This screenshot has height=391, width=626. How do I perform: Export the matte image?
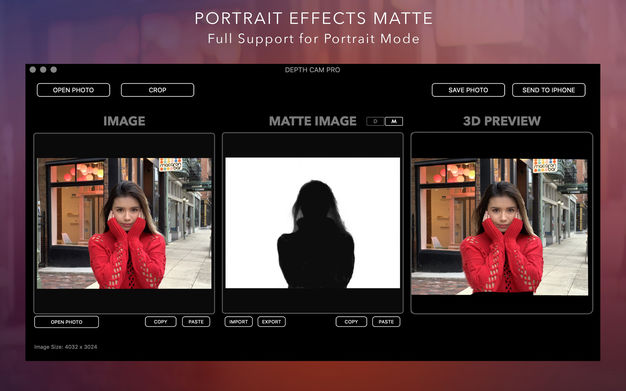point(271,322)
